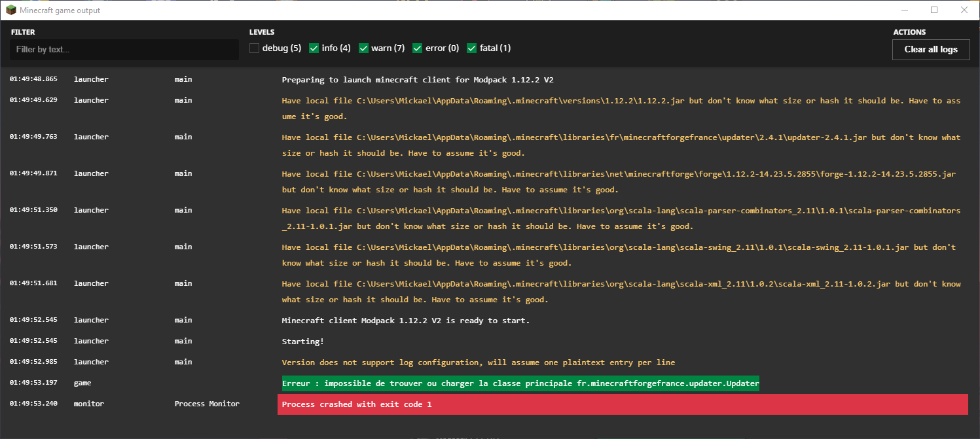Enable the debug level checkbox

[255, 48]
